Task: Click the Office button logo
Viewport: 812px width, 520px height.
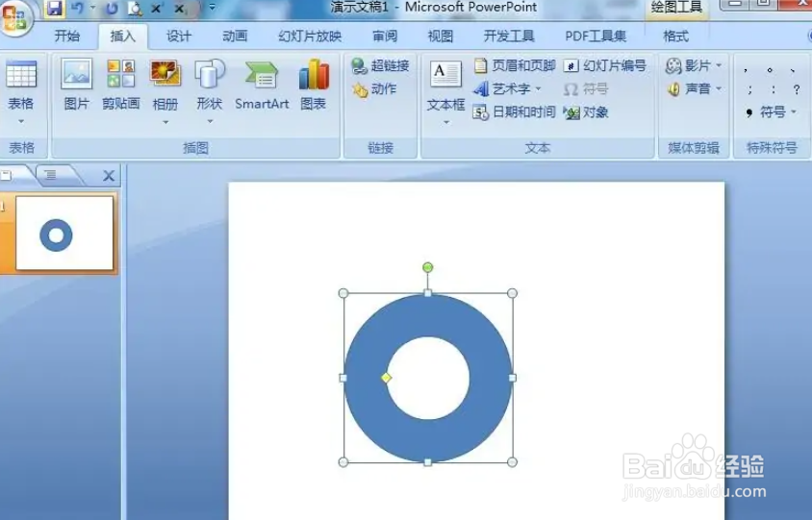Action: click(x=14, y=18)
